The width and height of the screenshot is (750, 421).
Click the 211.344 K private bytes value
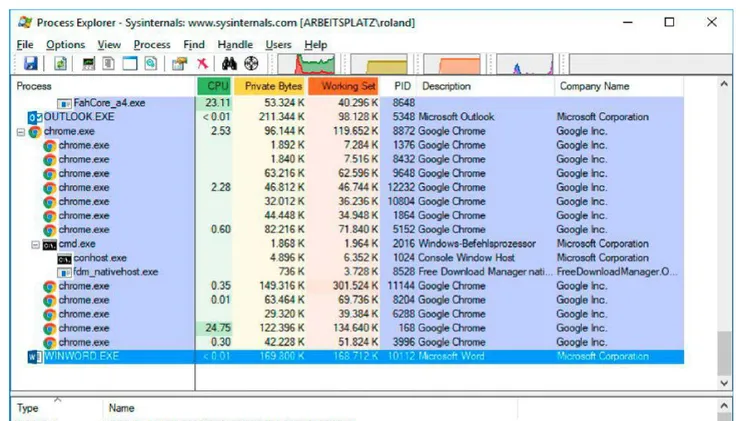[282, 117]
